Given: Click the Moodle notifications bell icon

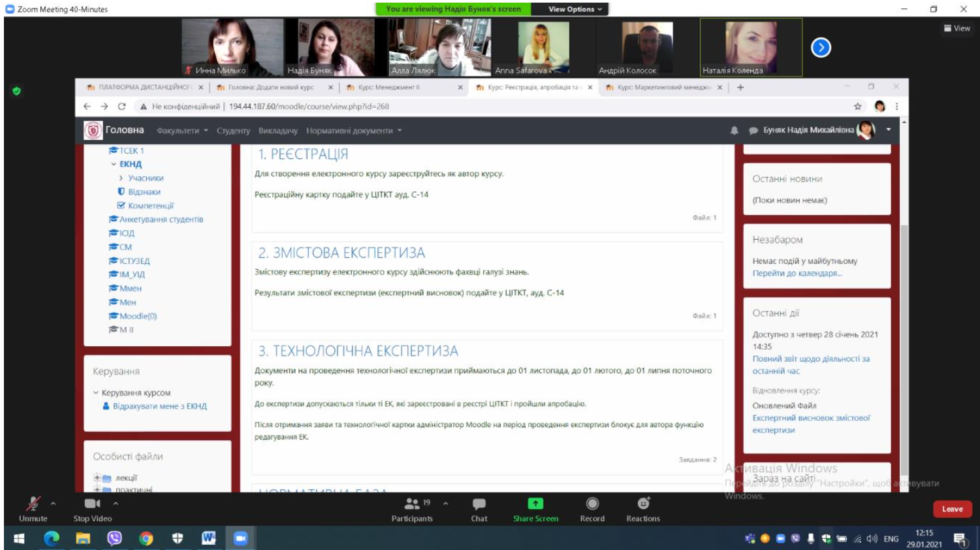Looking at the screenshot, I should tap(735, 131).
